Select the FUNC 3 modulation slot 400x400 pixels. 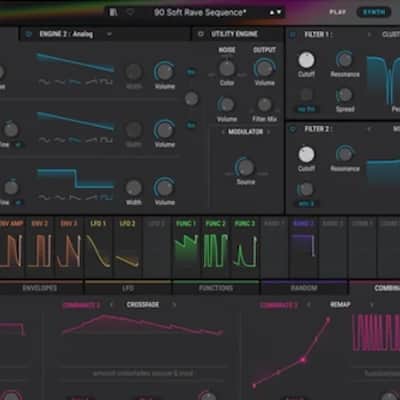(x=245, y=247)
